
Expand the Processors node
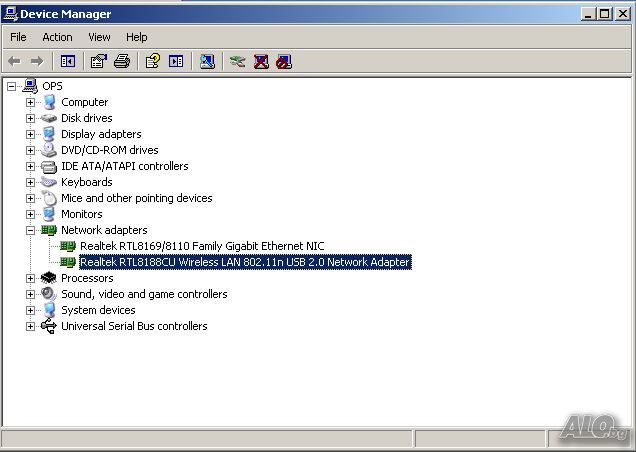click(x=30, y=278)
